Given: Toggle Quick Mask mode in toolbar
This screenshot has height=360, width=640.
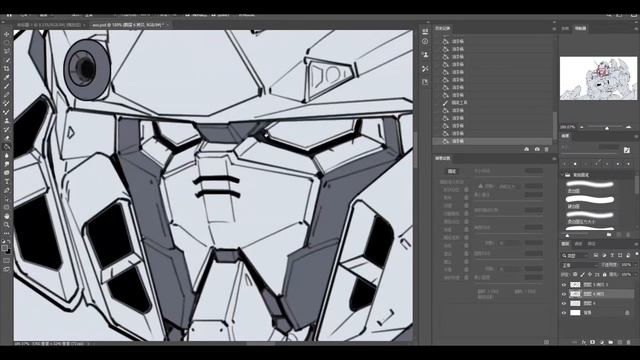Looking at the screenshot, I should pos(7,260).
